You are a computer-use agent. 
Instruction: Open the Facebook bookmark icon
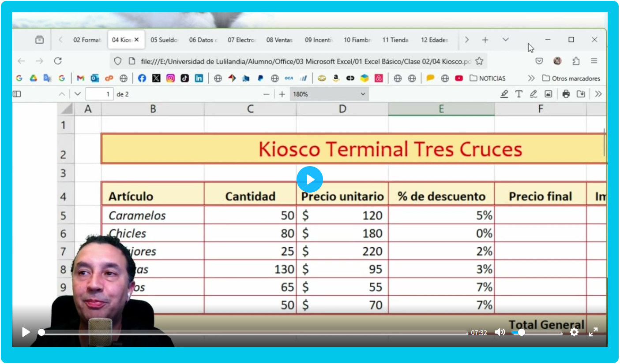[142, 78]
